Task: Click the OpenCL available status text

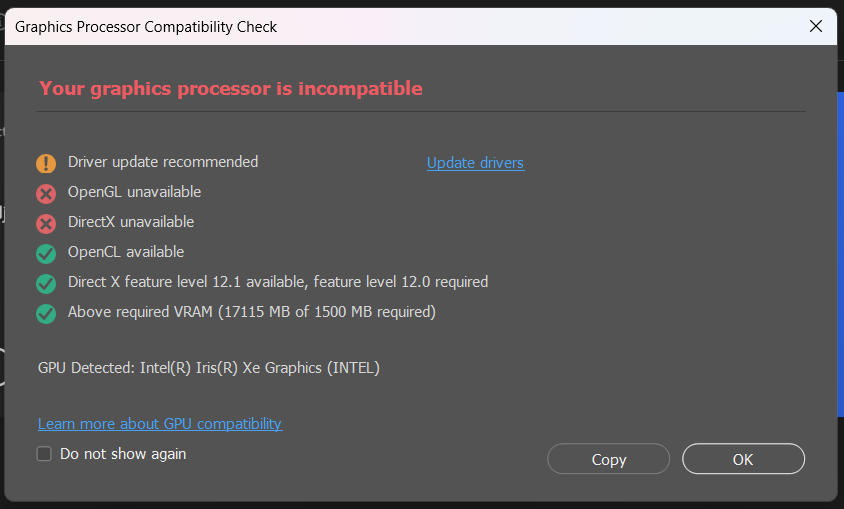Action: [x=126, y=252]
